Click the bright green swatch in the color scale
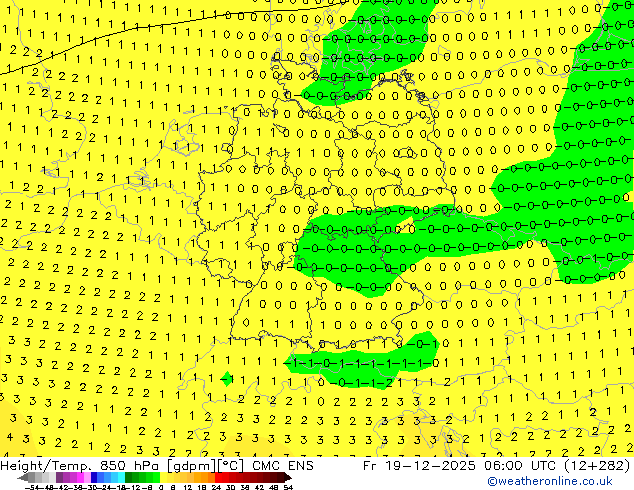The width and height of the screenshot is (634, 490). 156,478
